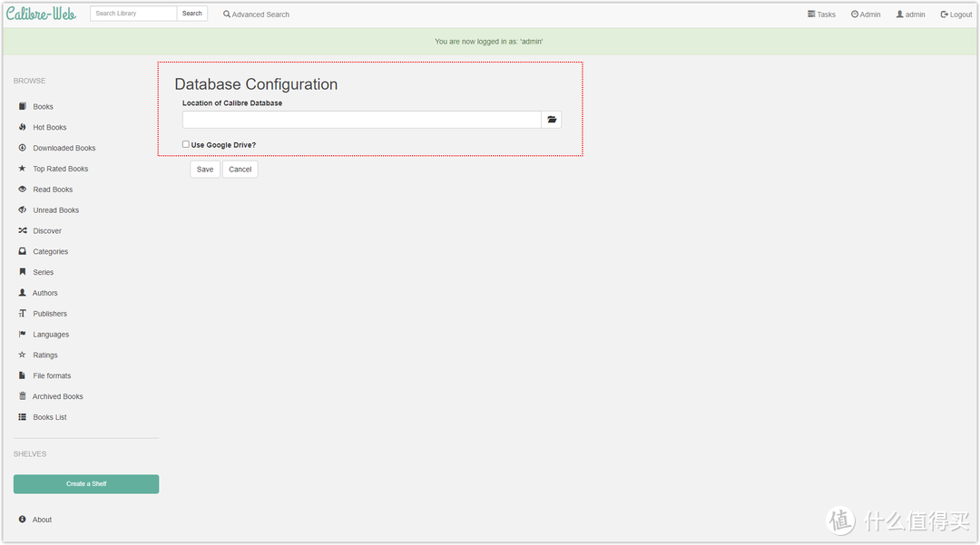The width and height of the screenshot is (980, 545).
Task: Click the Discover shuffle icon
Action: point(23,230)
